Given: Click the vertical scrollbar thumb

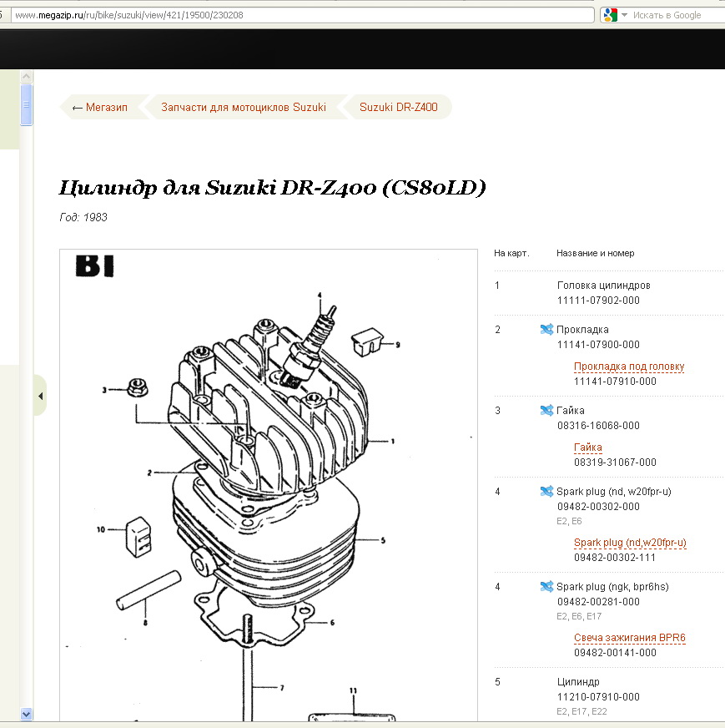Looking at the screenshot, I should (x=27, y=104).
